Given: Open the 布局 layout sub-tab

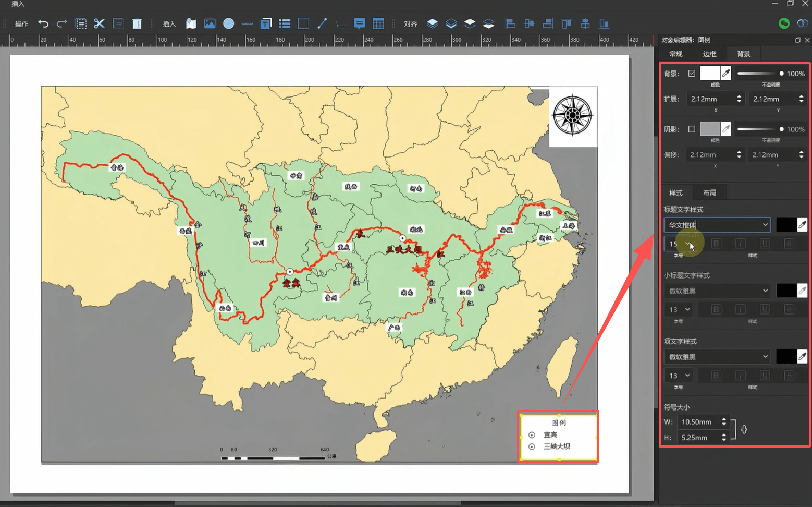Looking at the screenshot, I should 710,192.
